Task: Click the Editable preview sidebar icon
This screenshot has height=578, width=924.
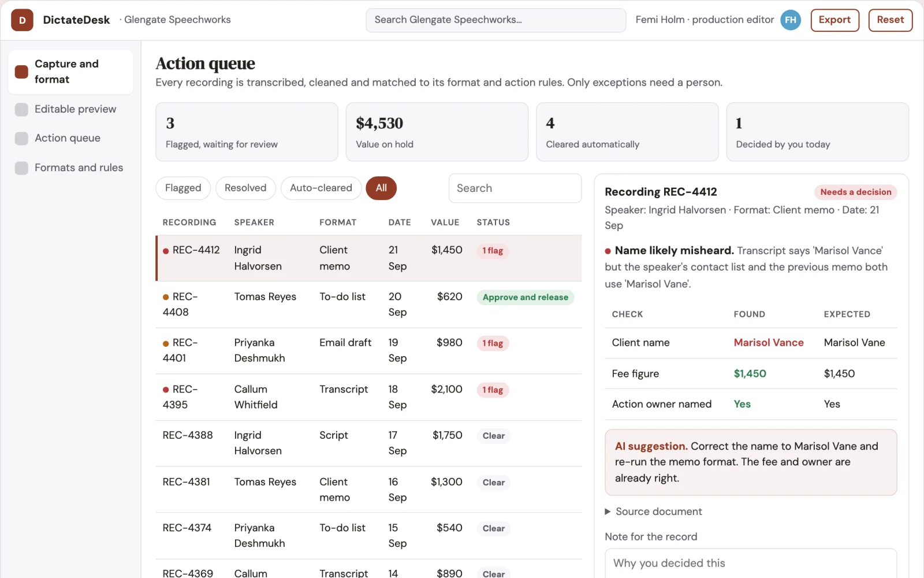Action: pos(21,109)
